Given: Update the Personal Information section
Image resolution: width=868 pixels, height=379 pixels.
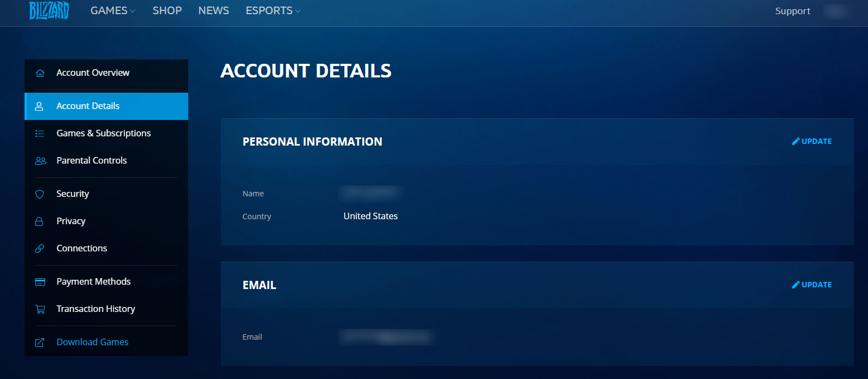Looking at the screenshot, I should [x=812, y=141].
